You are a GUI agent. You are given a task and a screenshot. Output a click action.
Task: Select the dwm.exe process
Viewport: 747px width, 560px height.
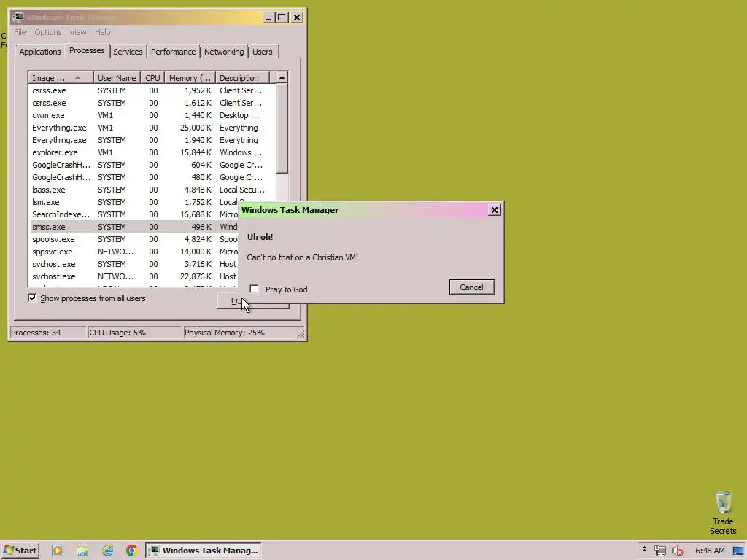tap(152, 115)
